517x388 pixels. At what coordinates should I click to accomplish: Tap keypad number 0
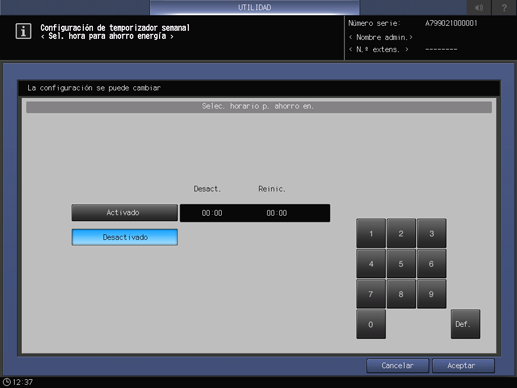(371, 324)
